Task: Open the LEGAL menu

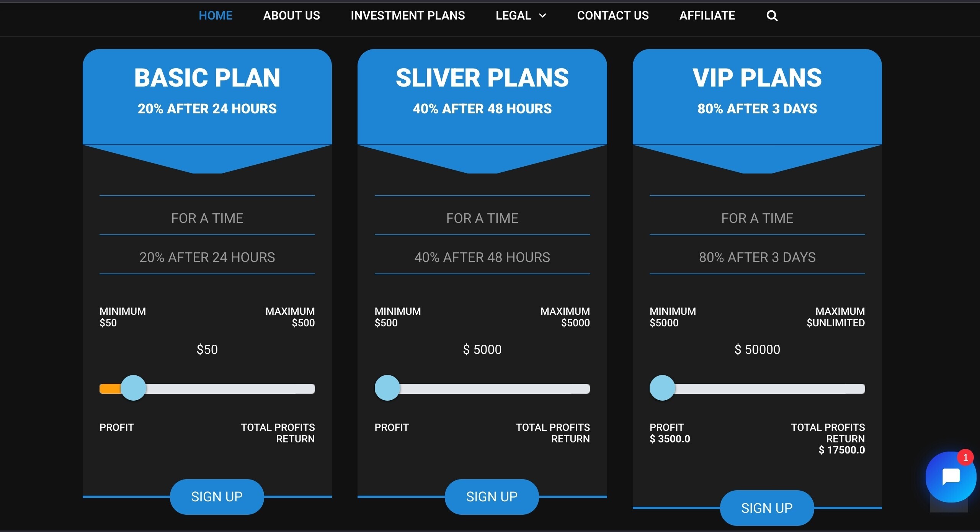Action: (513, 16)
